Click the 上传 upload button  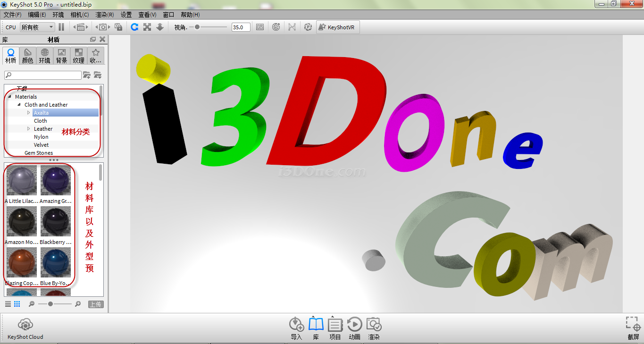96,304
